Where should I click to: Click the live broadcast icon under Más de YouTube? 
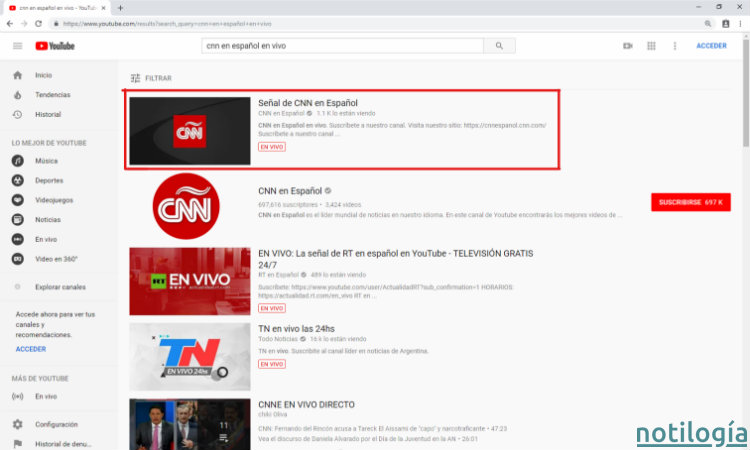tap(18, 396)
